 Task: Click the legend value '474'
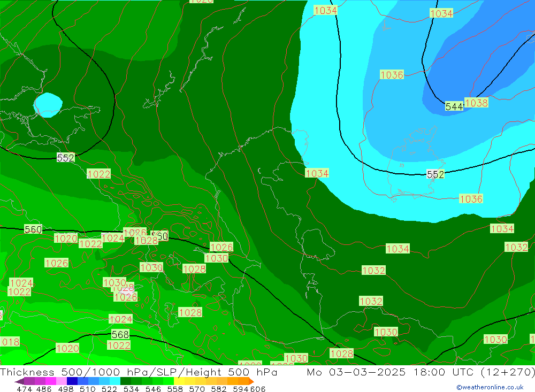point(24,389)
